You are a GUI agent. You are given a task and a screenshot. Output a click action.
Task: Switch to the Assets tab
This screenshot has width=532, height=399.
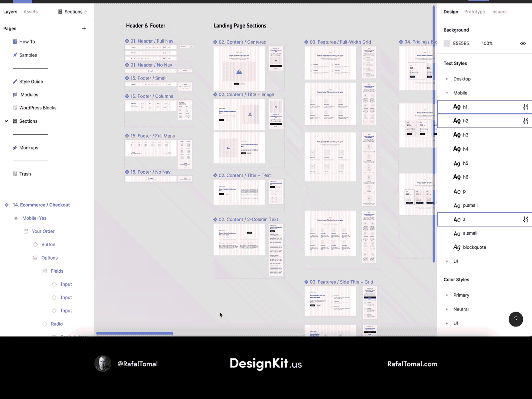[31, 12]
